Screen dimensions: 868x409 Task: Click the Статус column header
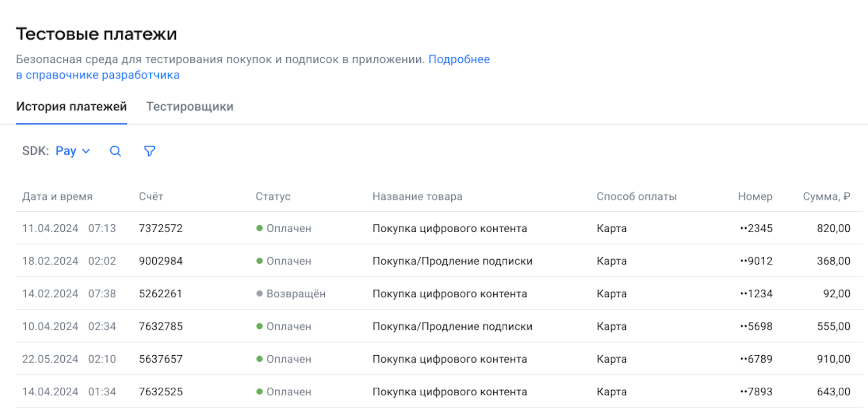coord(273,197)
